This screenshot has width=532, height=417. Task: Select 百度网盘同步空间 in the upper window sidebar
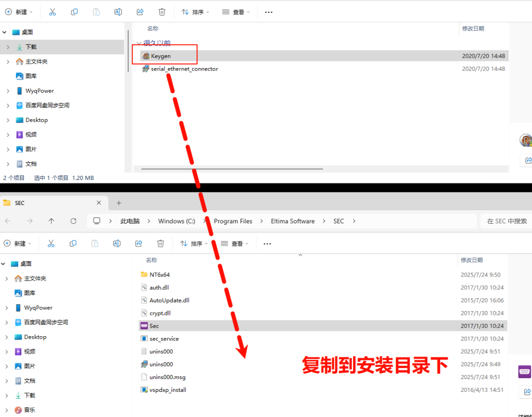coord(47,105)
